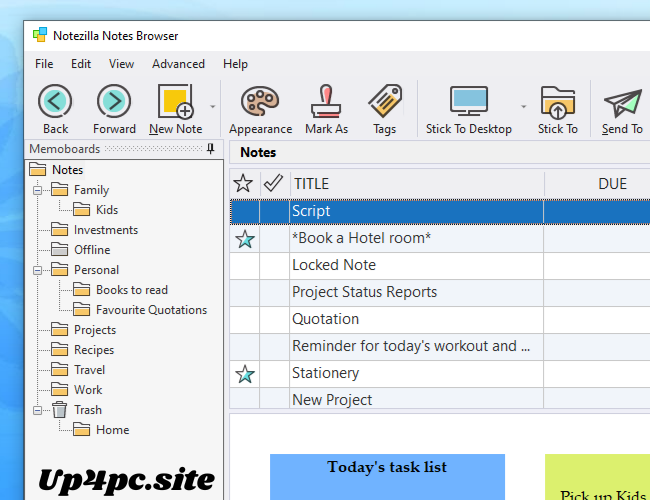Sort by TITLE column header
Viewport: 650px width, 500px height.
[417, 183]
